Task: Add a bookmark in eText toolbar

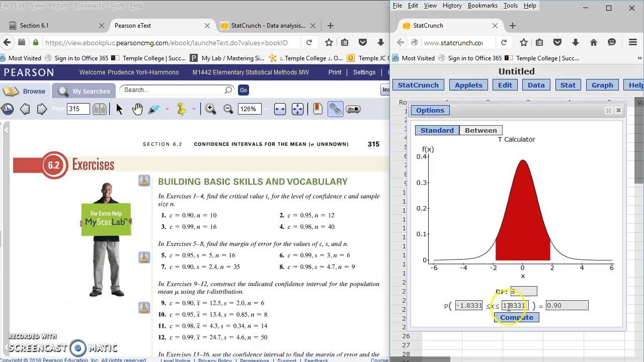Action: [317, 109]
